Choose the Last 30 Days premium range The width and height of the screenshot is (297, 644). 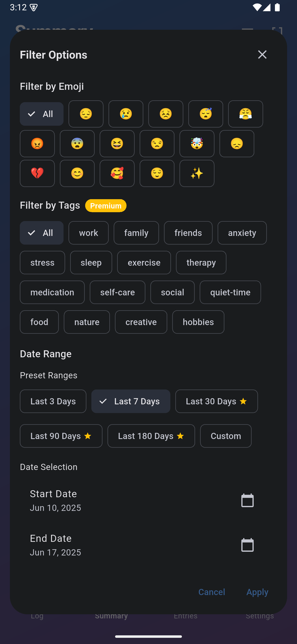point(216,401)
